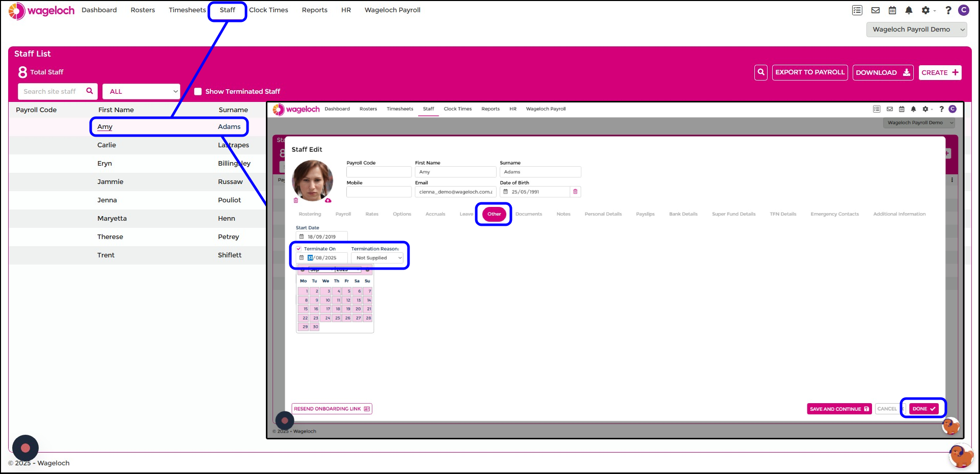Image resolution: width=980 pixels, height=474 pixels.
Task: Open the Wageloch Payroll Demo dropdown under the main top bar
Action: pos(916,30)
